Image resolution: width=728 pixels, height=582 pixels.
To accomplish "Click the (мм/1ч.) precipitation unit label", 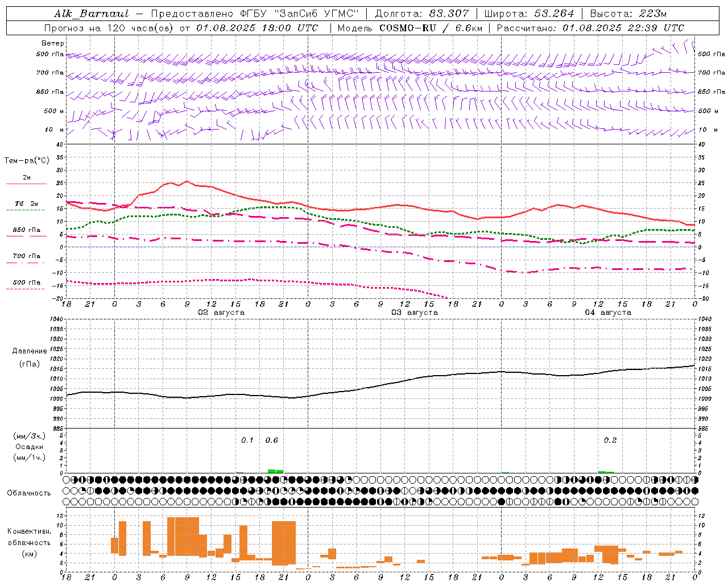I will (x=30, y=458).
